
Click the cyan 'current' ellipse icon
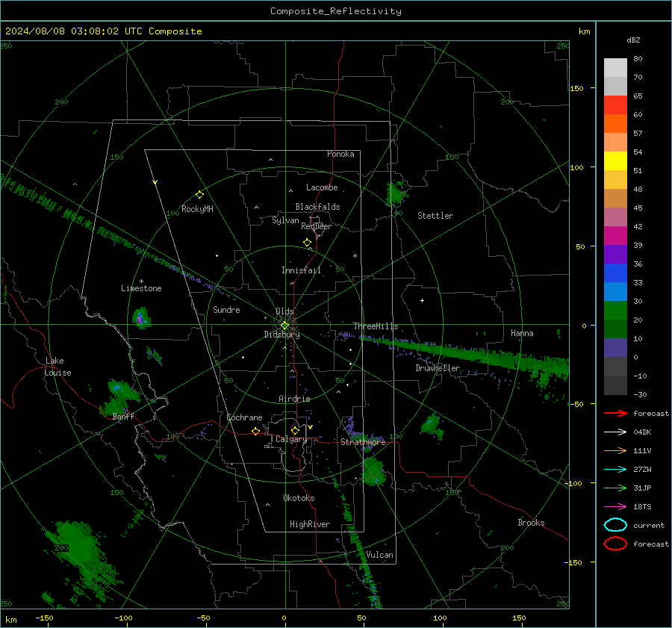[615, 525]
